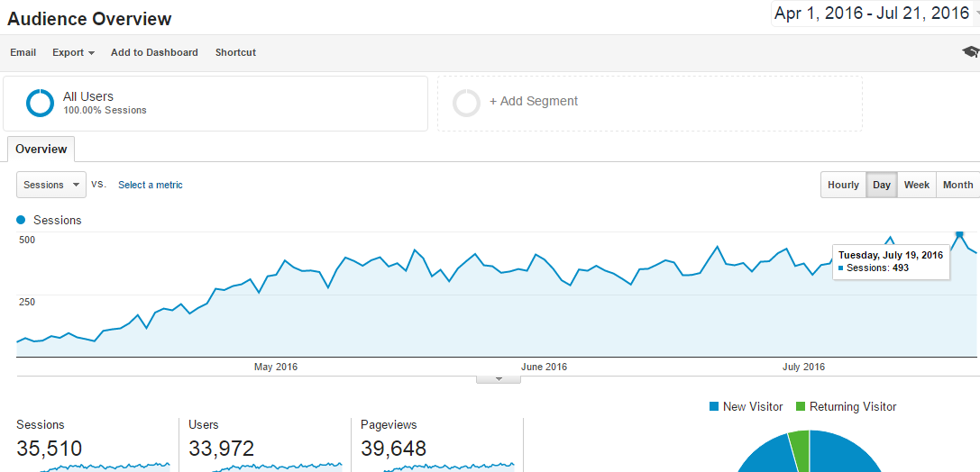This screenshot has width=980, height=472.
Task: Click the Users 33,972 value
Action: (221, 449)
